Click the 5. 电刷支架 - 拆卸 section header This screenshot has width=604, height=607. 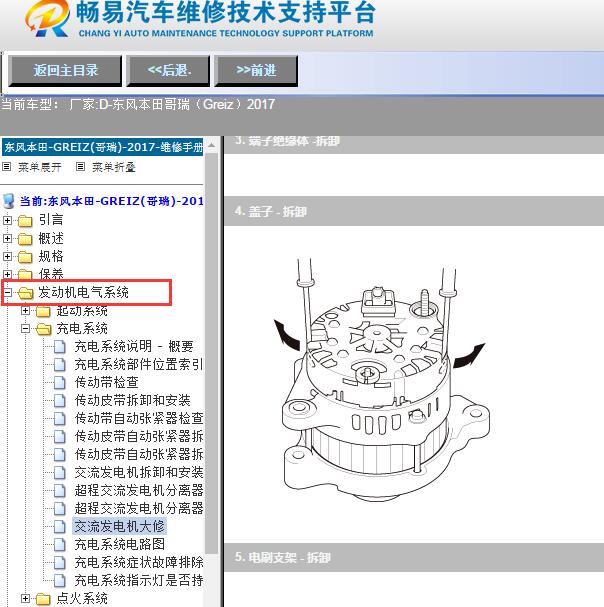tap(414, 557)
